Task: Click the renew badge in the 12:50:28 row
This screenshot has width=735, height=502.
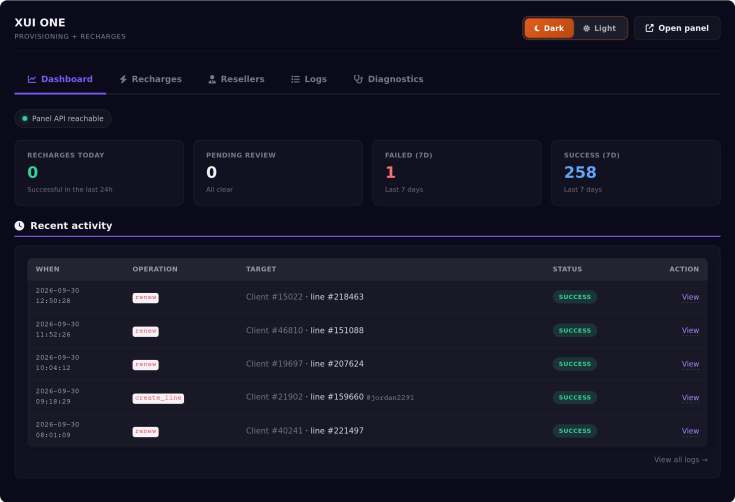Action: (x=145, y=298)
